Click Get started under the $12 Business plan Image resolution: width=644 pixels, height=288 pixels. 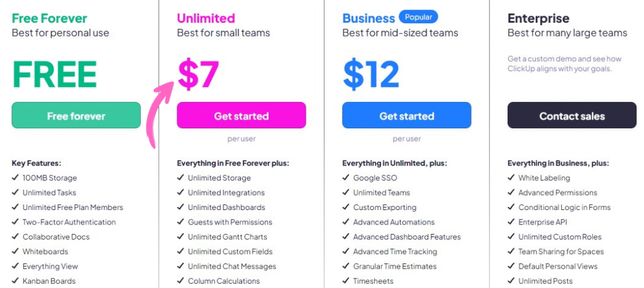406,116
